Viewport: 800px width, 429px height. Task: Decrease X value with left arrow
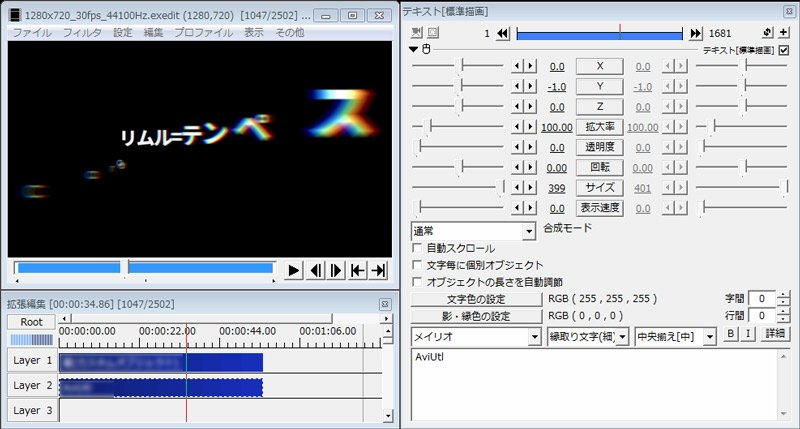tap(517, 66)
